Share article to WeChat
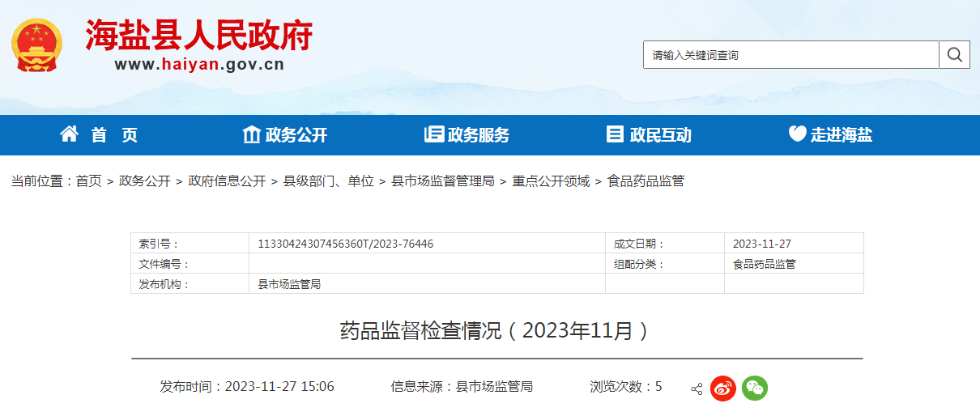This screenshot has height=412, width=980. 755,389
